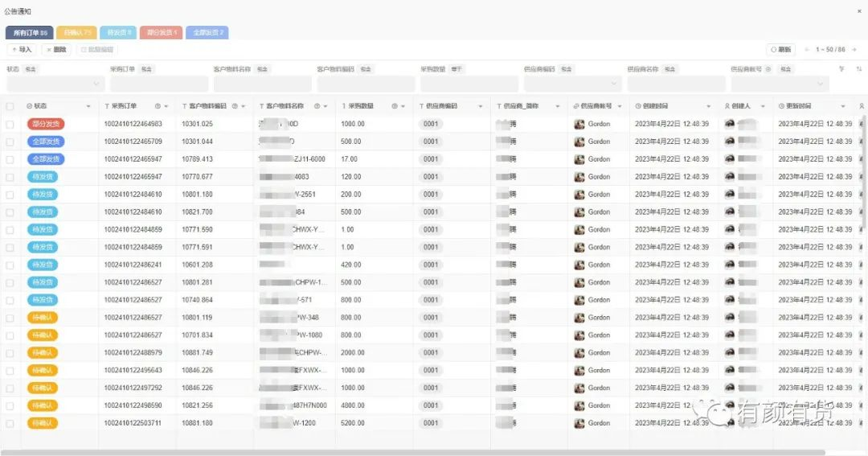The width and height of the screenshot is (868, 456).
Task: Check the first row with 部分发货 status
Action: coord(10,124)
